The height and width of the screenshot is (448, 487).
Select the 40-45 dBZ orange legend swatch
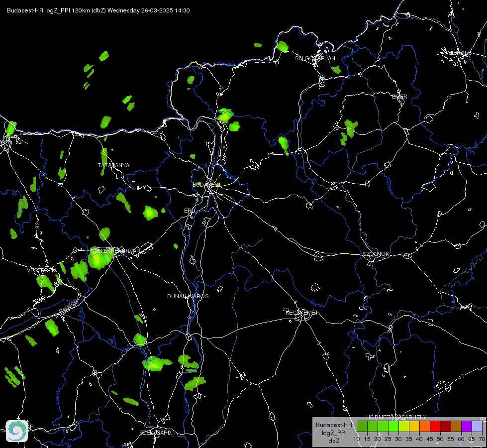[x=425, y=427]
